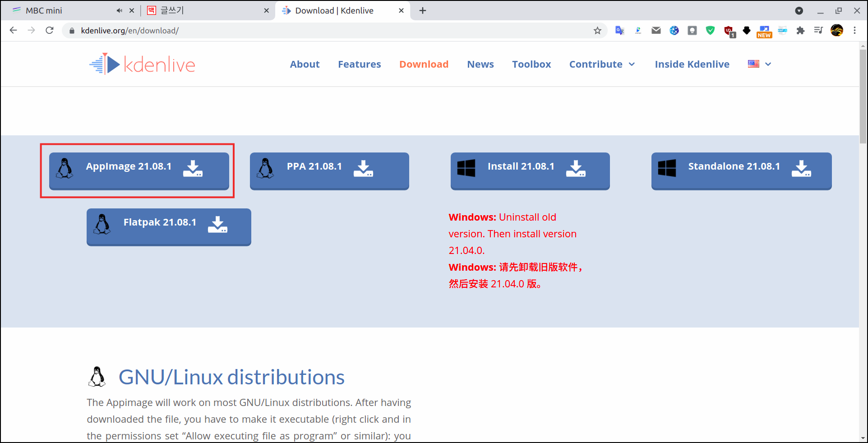Click the extension with the NEW badge
Viewport: 868px width, 443px height.
click(x=764, y=31)
